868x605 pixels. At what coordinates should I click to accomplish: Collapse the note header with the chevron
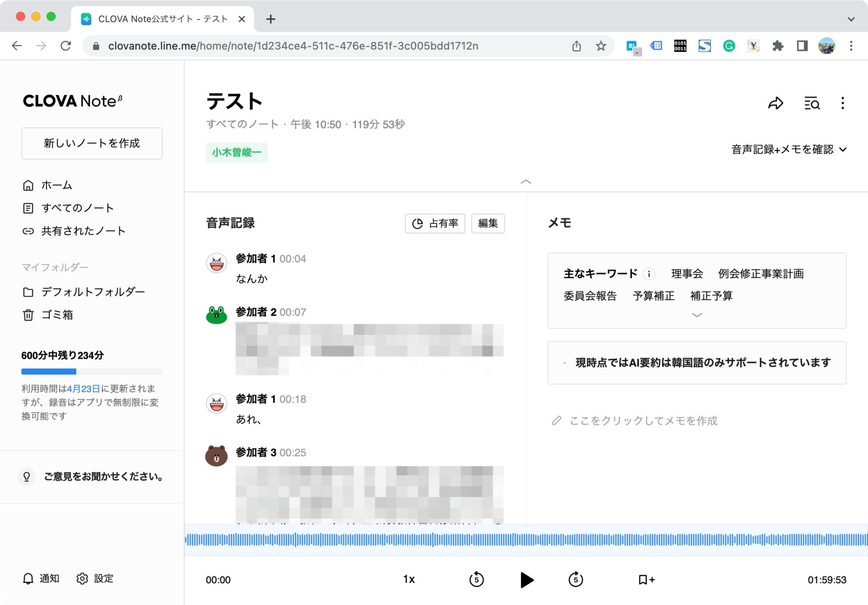pyautogui.click(x=526, y=182)
